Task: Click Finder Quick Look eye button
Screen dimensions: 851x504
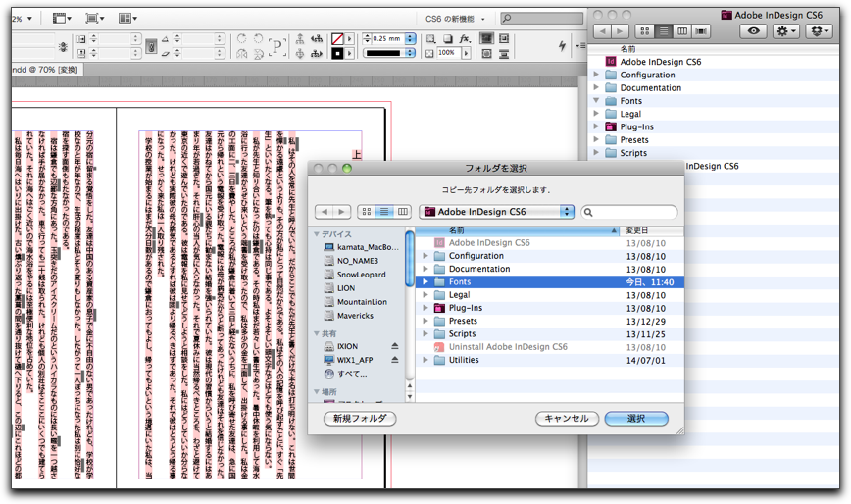Action: coord(753,31)
